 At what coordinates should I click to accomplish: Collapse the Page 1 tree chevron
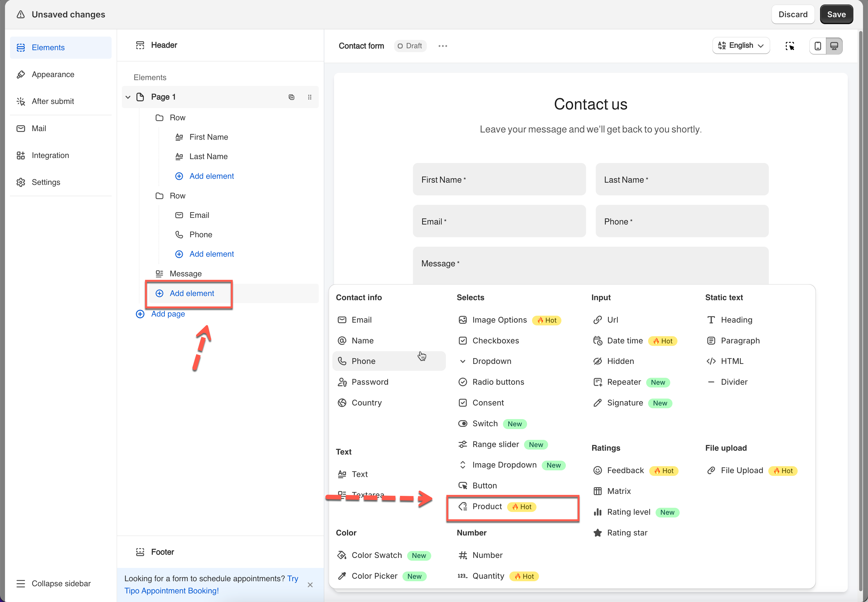tap(128, 97)
